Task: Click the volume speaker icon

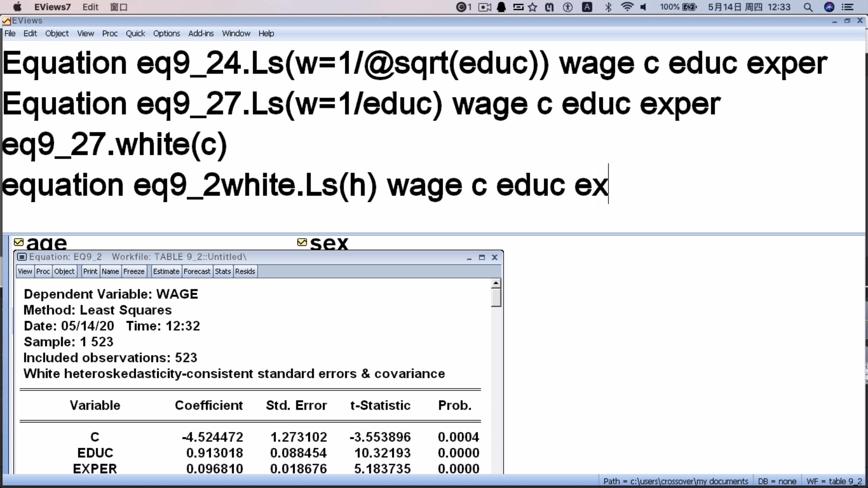Action: click(643, 7)
